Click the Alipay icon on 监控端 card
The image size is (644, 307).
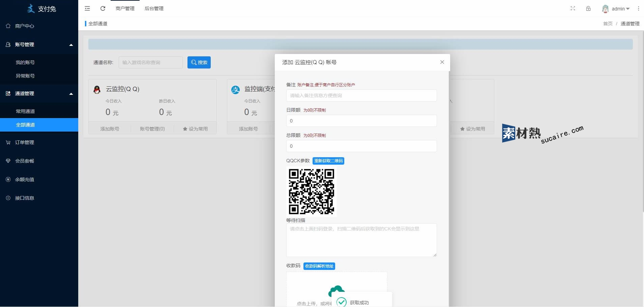[x=235, y=89]
